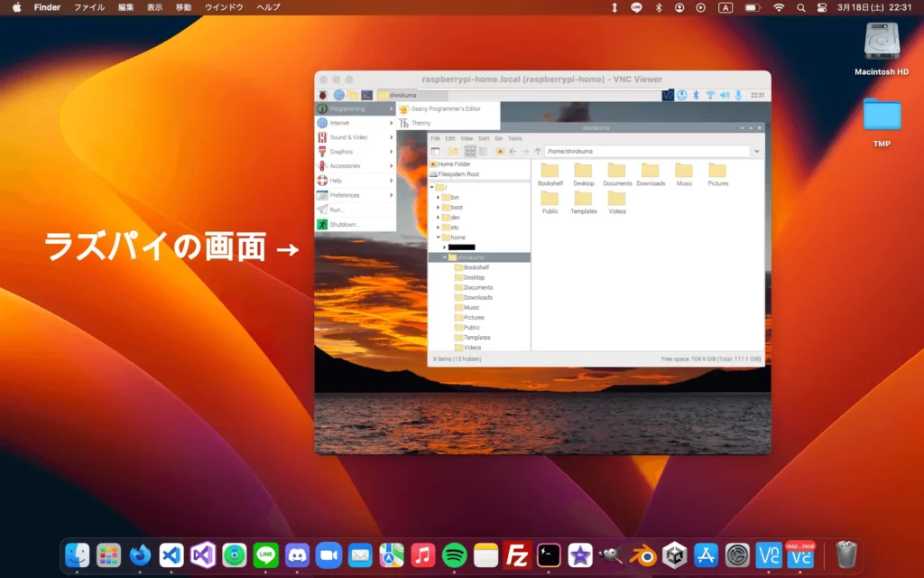Toggle the file manager side pane button
924x578 pixels.
pos(436,152)
